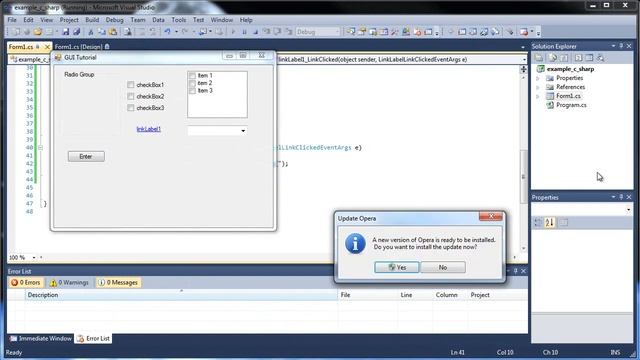Click the Enter button in GUI Tutorial
Screen dimensions: 640x360
pos(86,156)
